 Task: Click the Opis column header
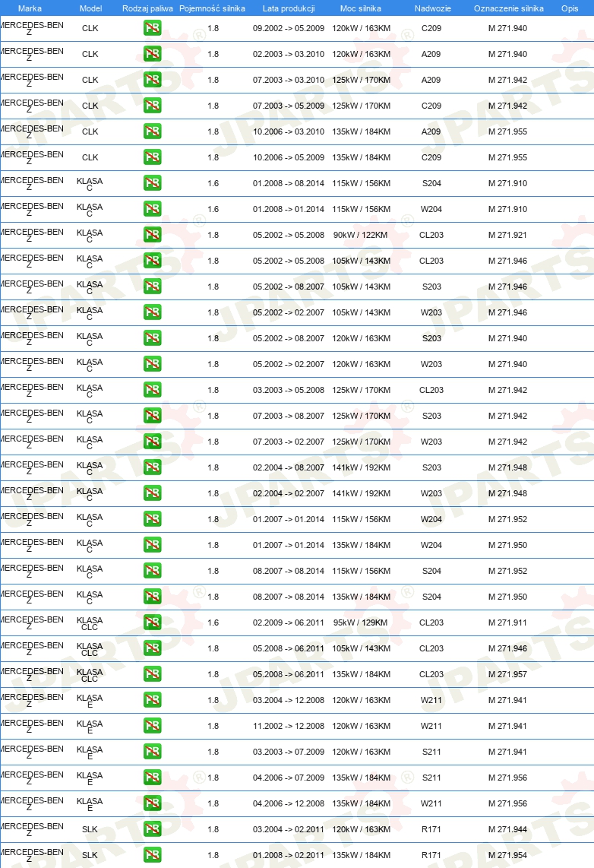click(x=570, y=8)
